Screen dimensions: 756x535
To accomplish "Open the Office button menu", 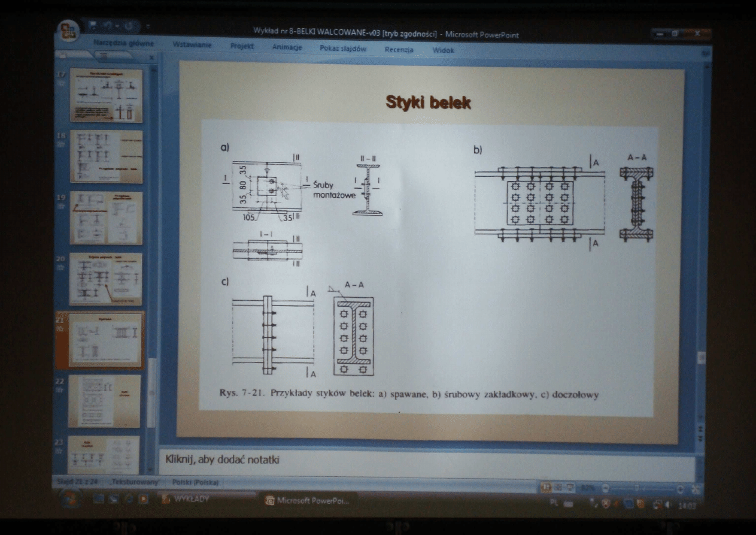I will pos(68,30).
